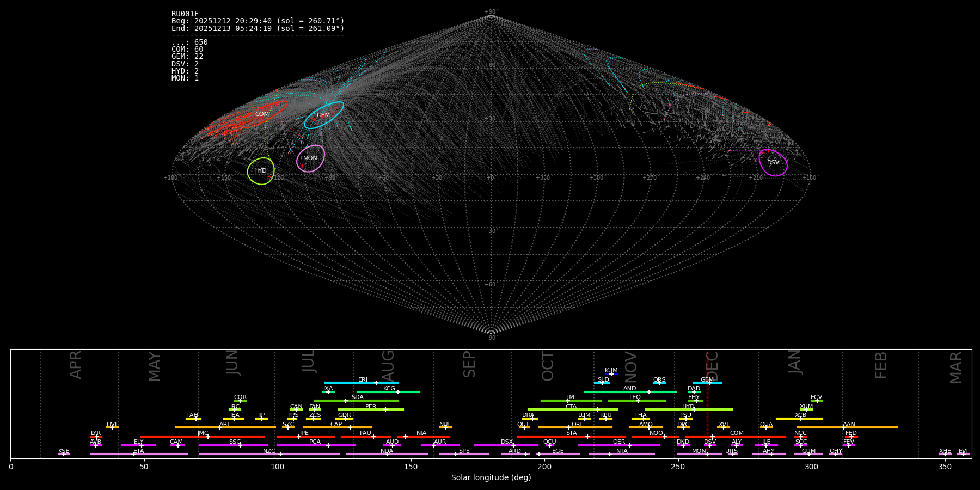Screen dimensions: 980x490
Task: Click the HYD radiant label inside the green ellipse
Action: pos(261,171)
